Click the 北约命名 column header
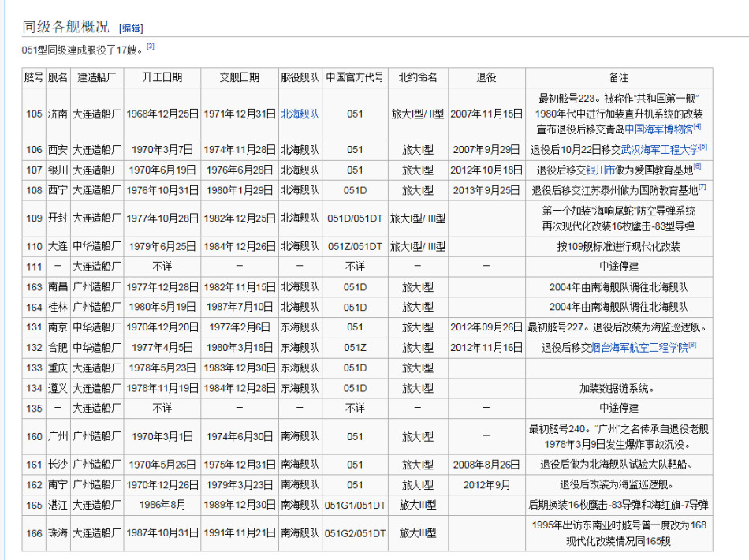 coord(418,77)
